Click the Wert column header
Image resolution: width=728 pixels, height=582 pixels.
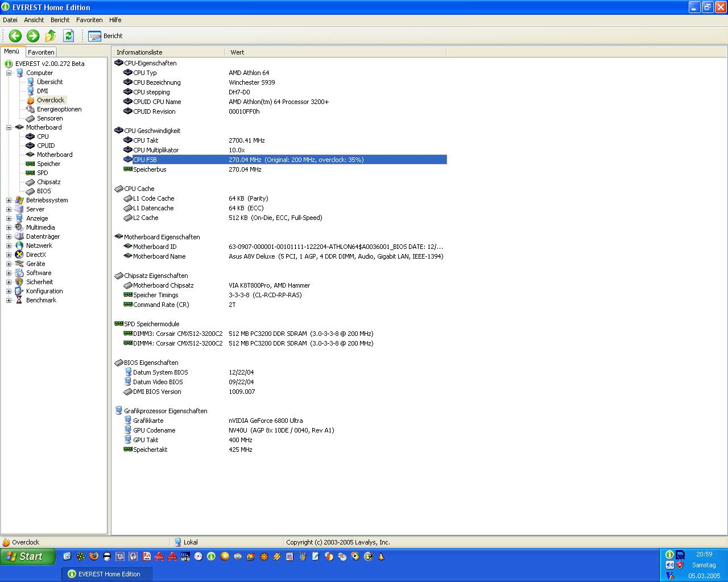tap(336, 52)
